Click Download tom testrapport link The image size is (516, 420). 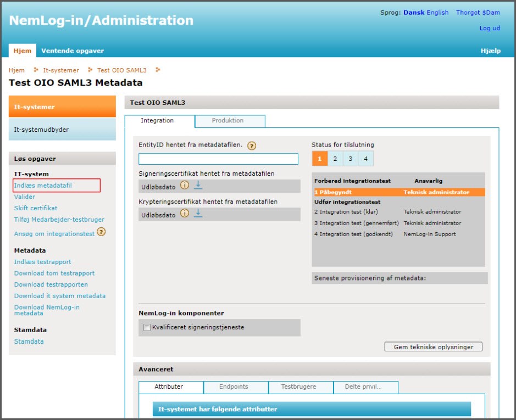point(54,273)
